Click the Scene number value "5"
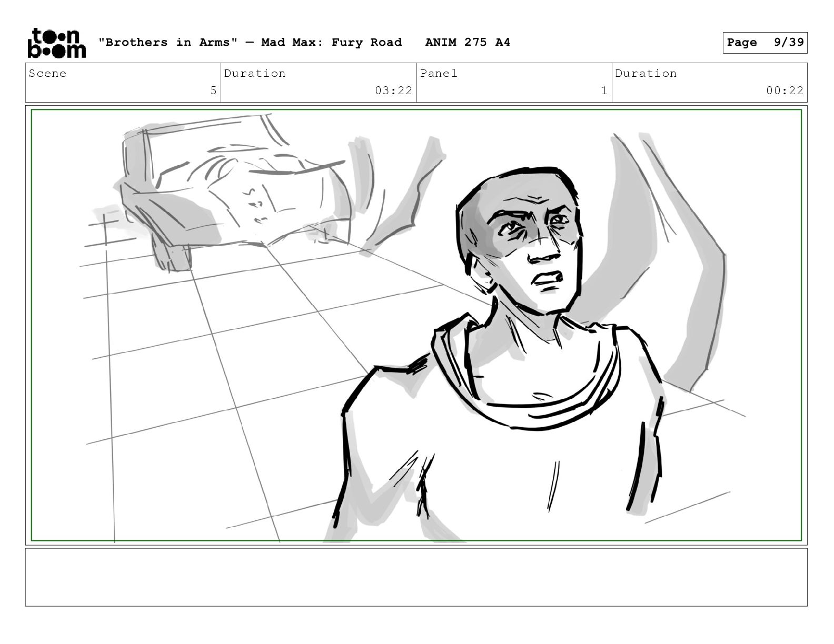The image size is (834, 644). pos(213,90)
